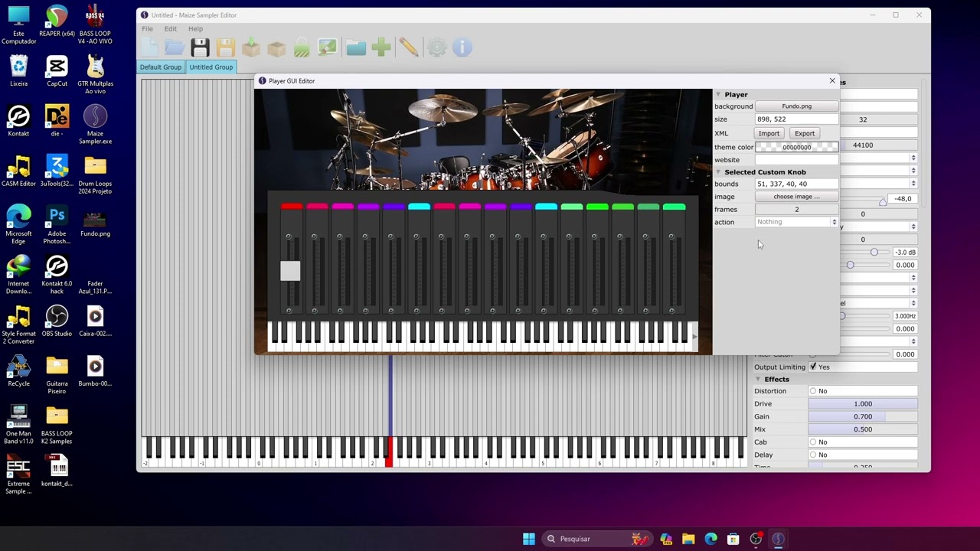Click Windows Start button on taskbar
Image resolution: width=980 pixels, height=551 pixels.
(529, 539)
